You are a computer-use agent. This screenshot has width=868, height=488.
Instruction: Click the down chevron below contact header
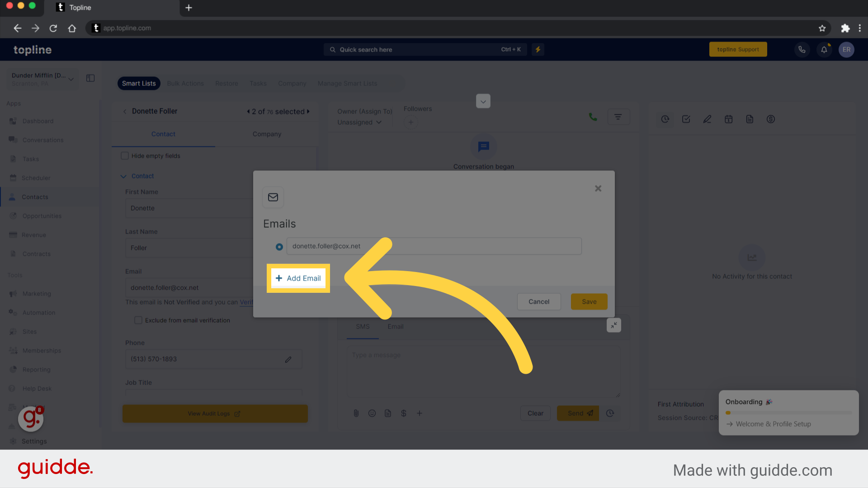tap(123, 176)
